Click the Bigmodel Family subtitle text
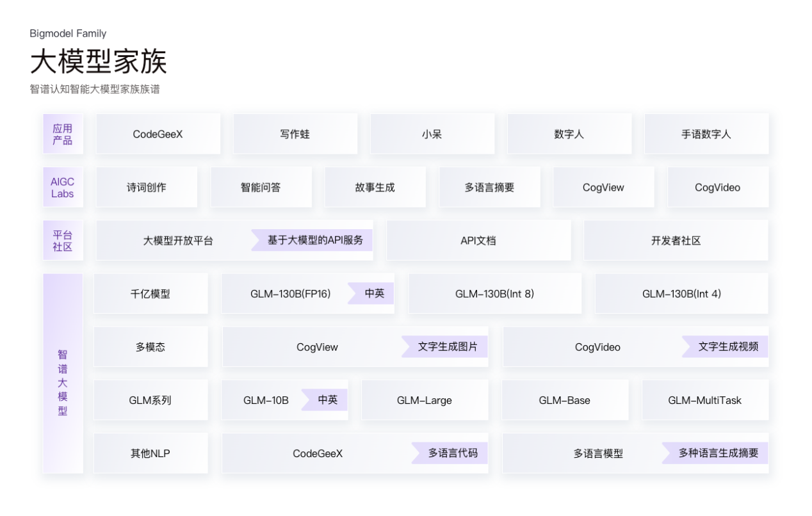This screenshot has width=812, height=516. click(x=68, y=33)
